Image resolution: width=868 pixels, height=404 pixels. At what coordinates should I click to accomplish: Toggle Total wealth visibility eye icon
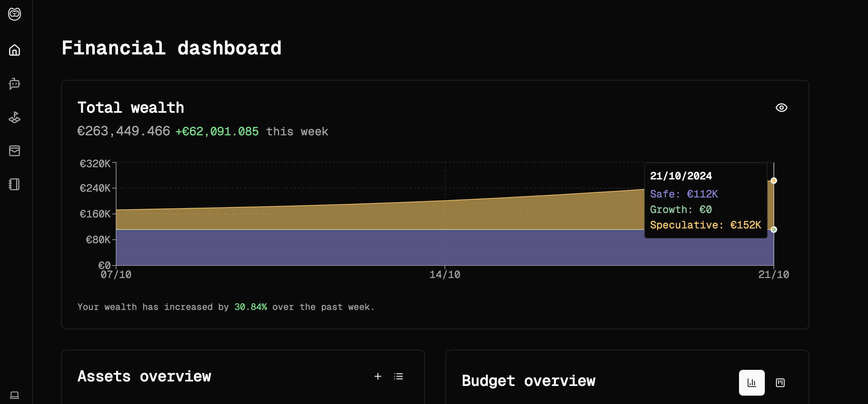[781, 108]
